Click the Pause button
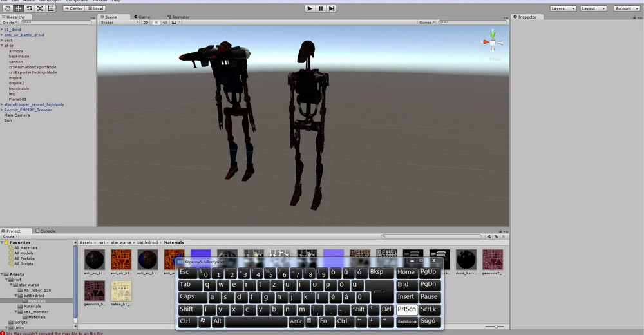The image size is (644, 335). (321, 8)
